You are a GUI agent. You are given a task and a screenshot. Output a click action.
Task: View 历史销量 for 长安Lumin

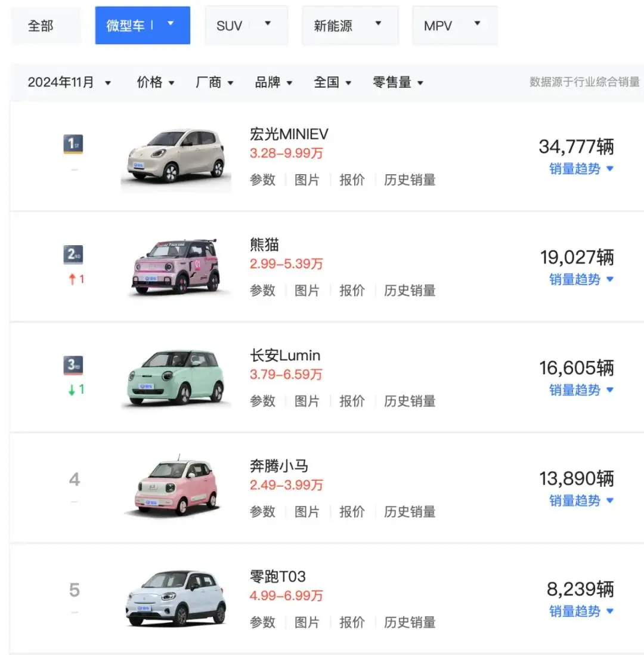(410, 401)
